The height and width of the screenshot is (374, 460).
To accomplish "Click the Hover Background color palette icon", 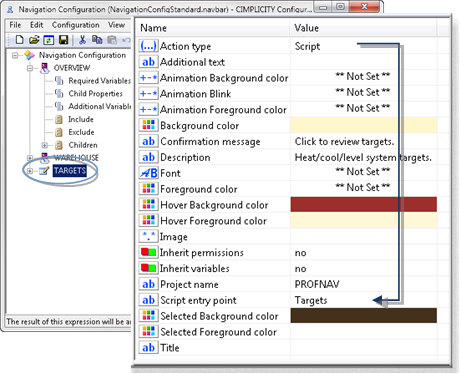I will point(148,205).
